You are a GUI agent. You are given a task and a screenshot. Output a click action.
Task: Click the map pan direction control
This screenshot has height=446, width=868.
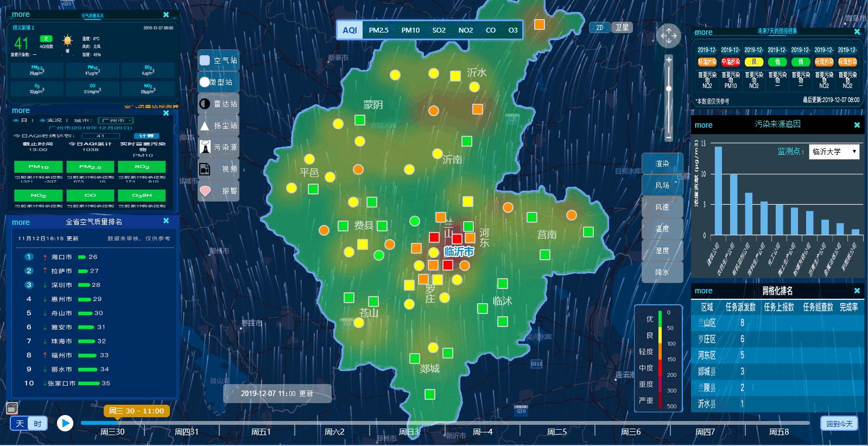[x=668, y=36]
